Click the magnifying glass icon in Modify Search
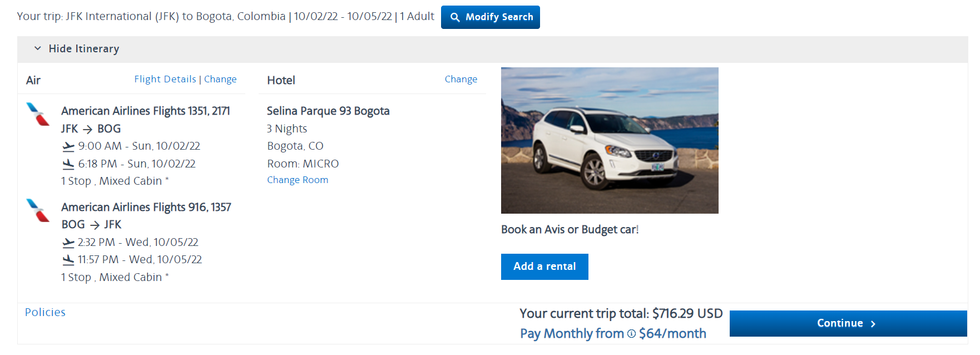Screen dimensions: 980x355 tap(456, 17)
